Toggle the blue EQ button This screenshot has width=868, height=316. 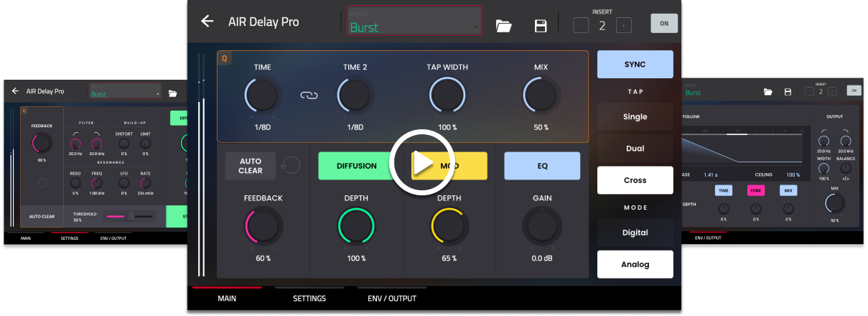(x=542, y=166)
